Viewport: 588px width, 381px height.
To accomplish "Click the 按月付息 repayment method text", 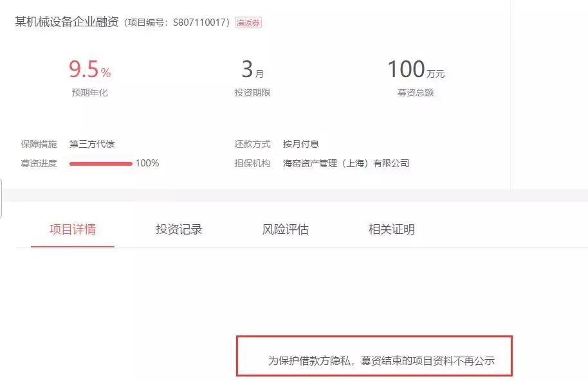I will pyautogui.click(x=300, y=144).
